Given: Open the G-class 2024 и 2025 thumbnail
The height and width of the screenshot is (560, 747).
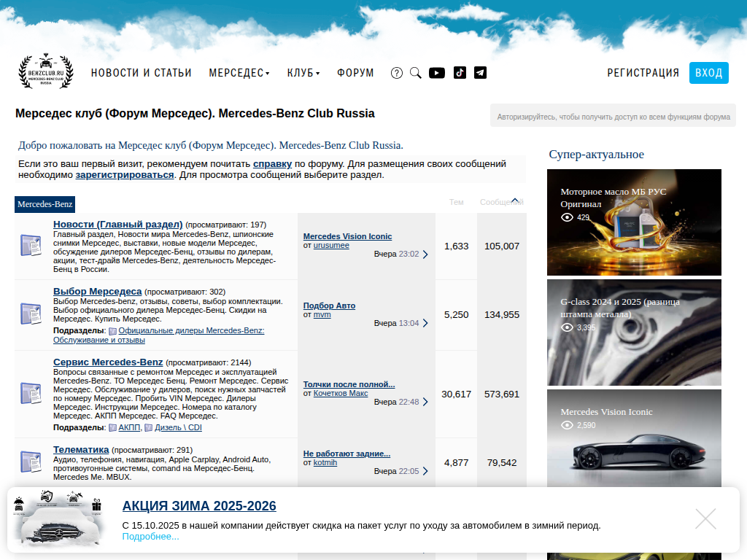Looking at the screenshot, I should tap(634, 332).
